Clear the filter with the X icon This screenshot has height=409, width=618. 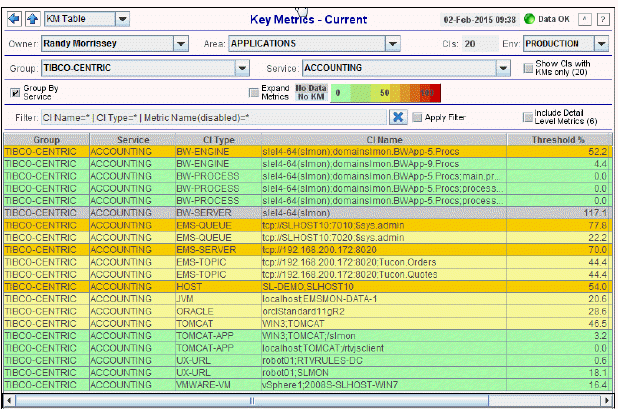pyautogui.click(x=397, y=117)
